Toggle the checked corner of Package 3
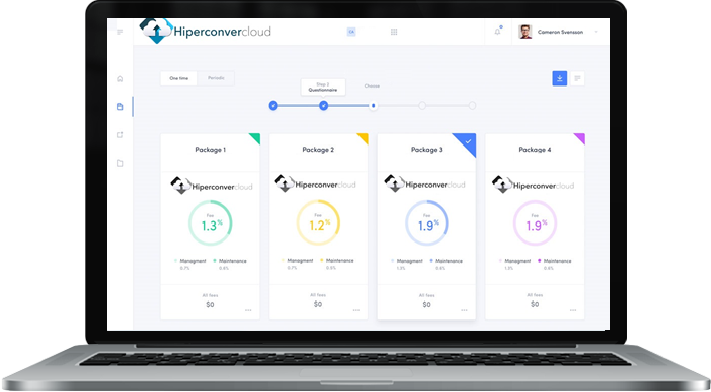711x392 pixels. tap(468, 141)
